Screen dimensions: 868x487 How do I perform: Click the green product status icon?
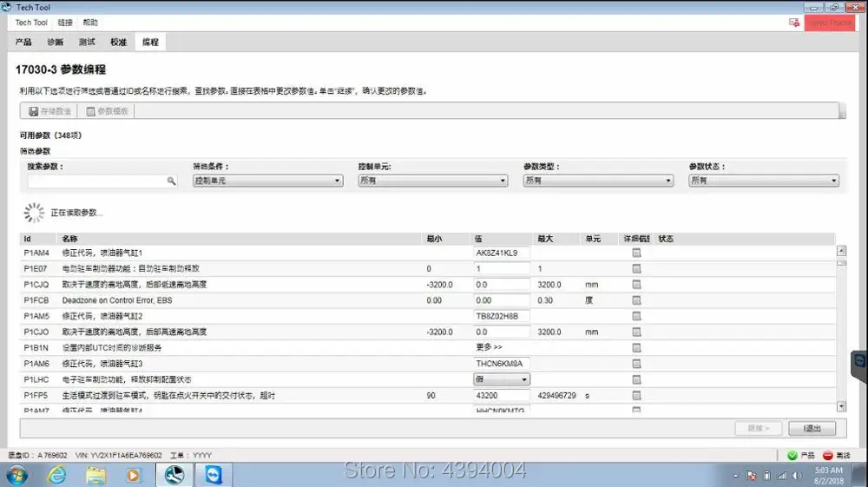click(792, 455)
